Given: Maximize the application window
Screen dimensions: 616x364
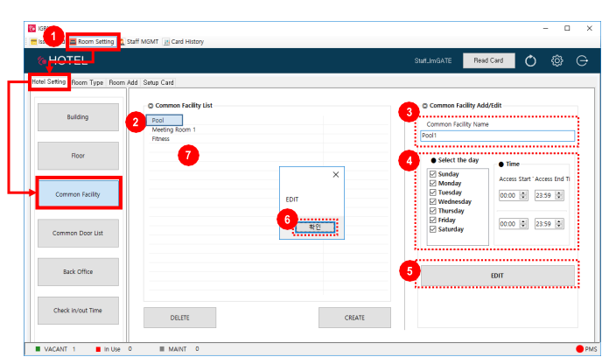Looking at the screenshot, I should [567, 28].
